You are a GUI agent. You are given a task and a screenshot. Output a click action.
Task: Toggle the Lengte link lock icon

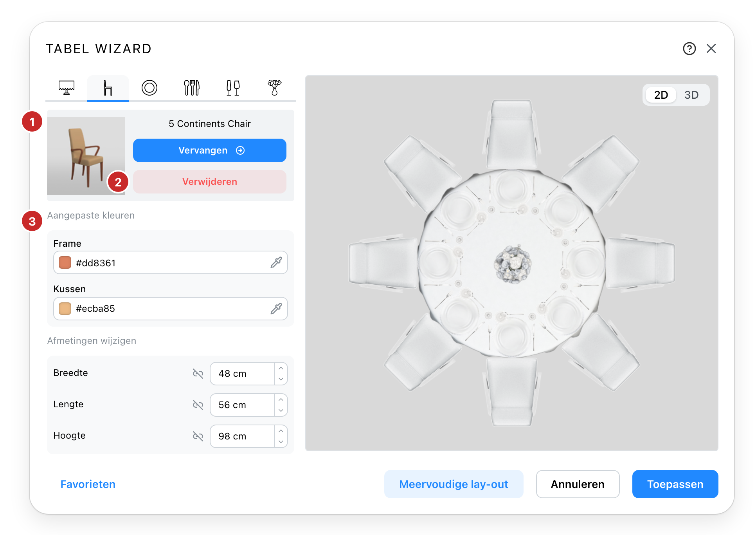(x=198, y=405)
